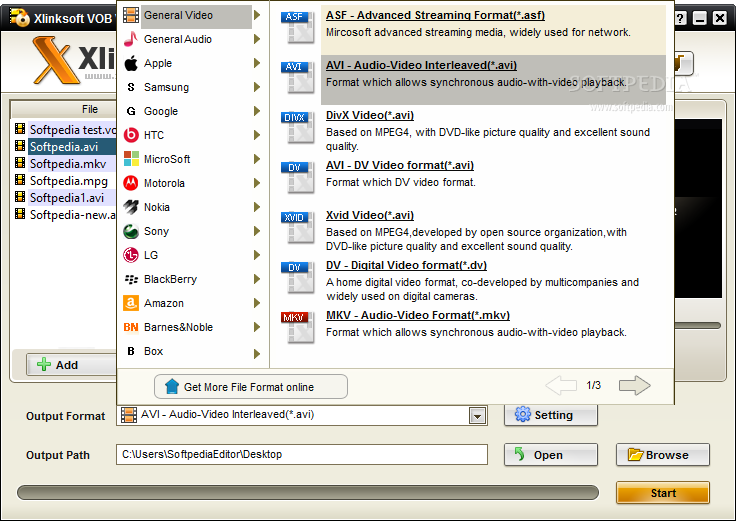Click the General Audio music note icon
This screenshot has height=521, width=736.
tap(131, 39)
